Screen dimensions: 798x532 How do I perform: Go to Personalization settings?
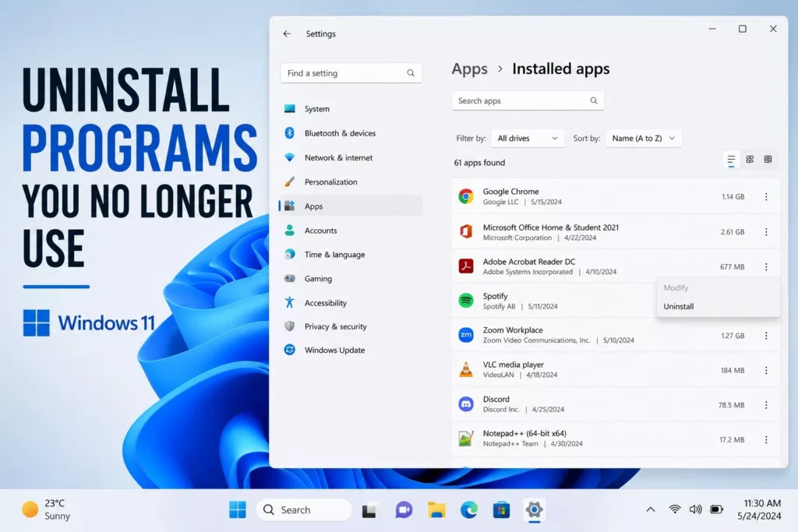[351, 181]
